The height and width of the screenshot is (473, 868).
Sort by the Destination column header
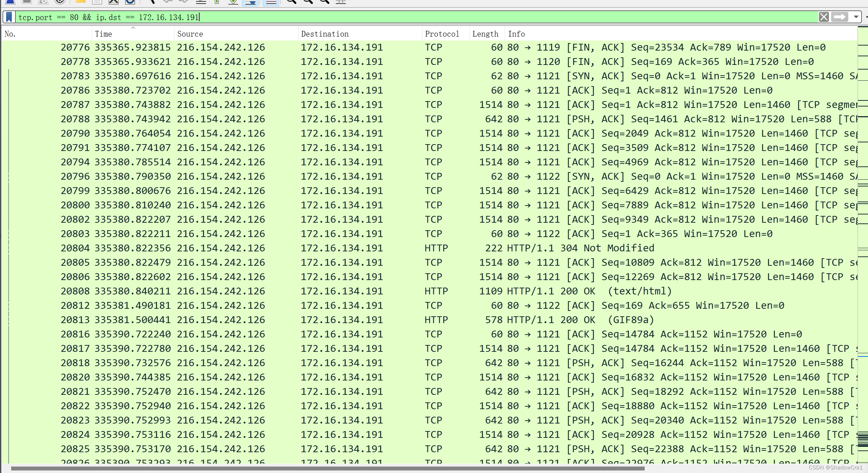click(x=360, y=34)
